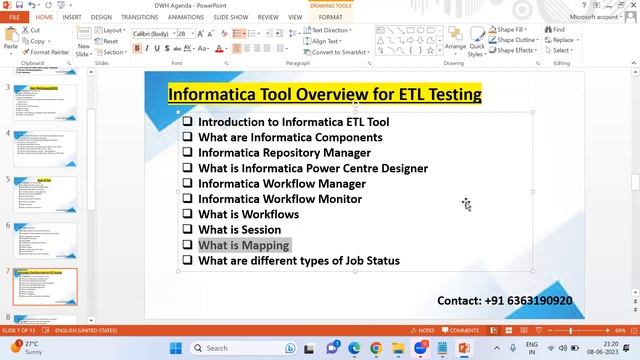Switch to the INSERT tab

(x=72, y=17)
